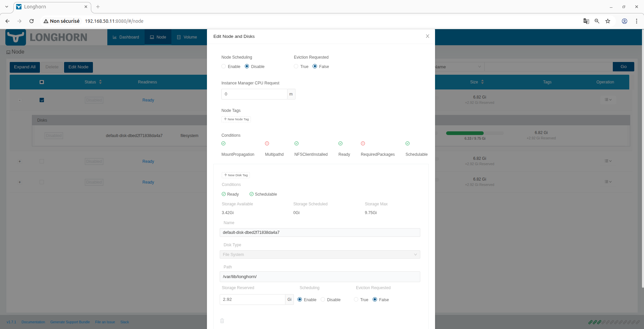Delete the disk with trash icon

[222, 321]
